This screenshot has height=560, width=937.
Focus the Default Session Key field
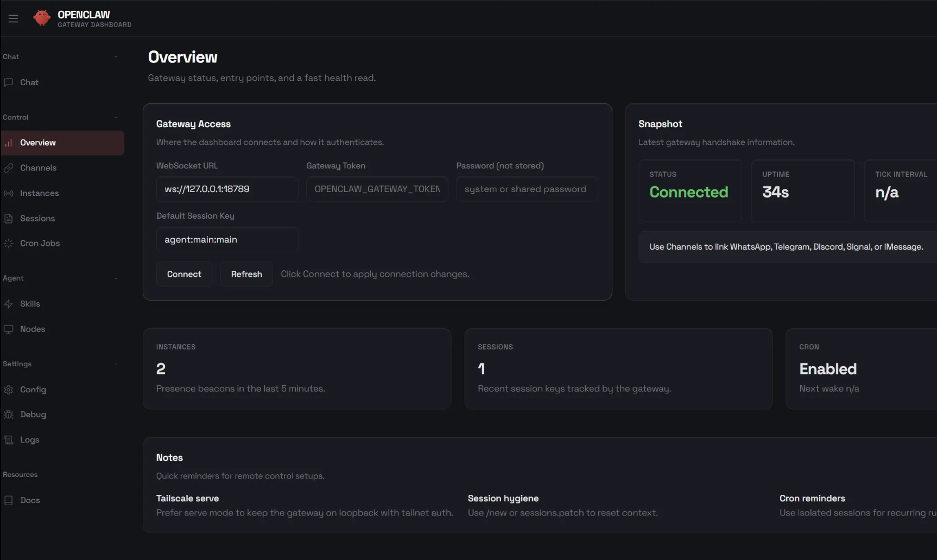[x=227, y=239]
